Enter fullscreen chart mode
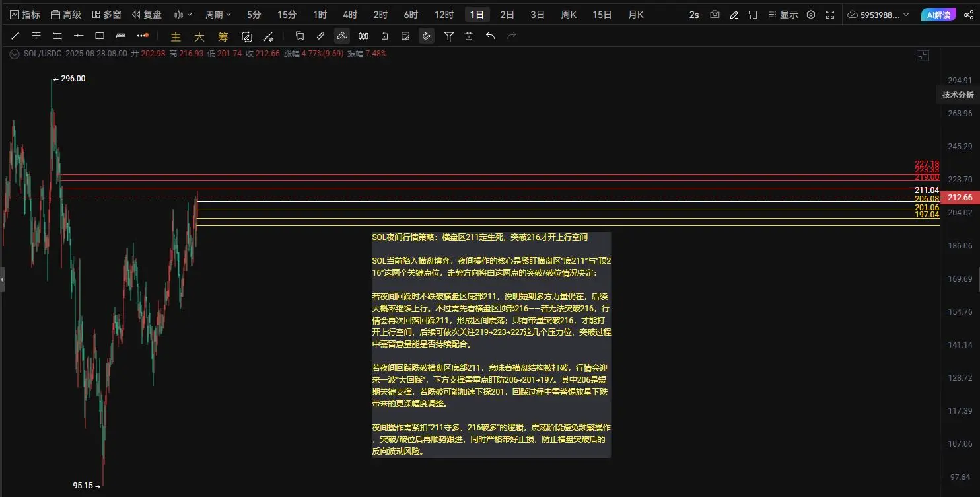The image size is (980, 497). click(830, 14)
